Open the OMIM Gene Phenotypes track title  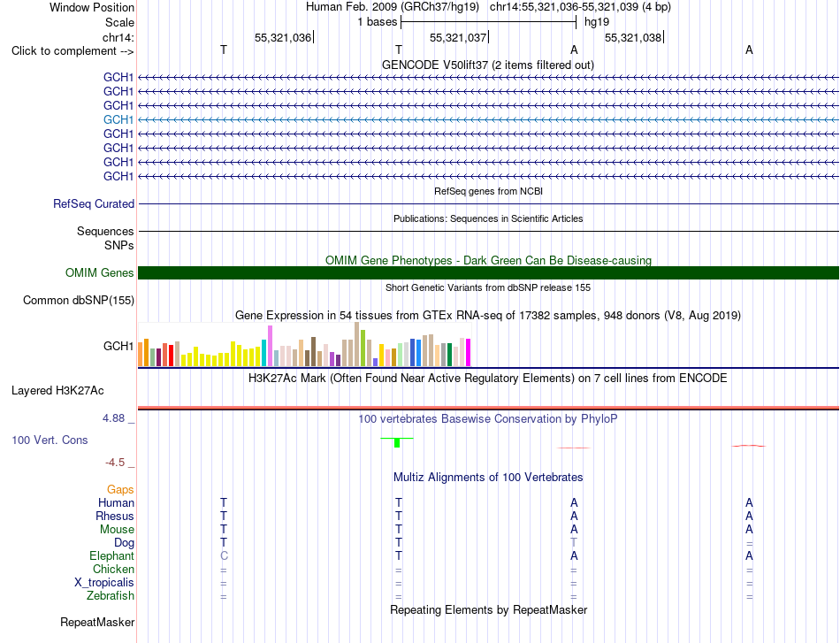(488, 260)
